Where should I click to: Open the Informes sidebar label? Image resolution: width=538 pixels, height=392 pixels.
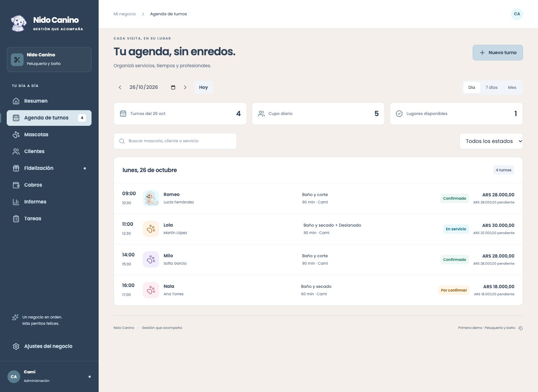[35, 202]
